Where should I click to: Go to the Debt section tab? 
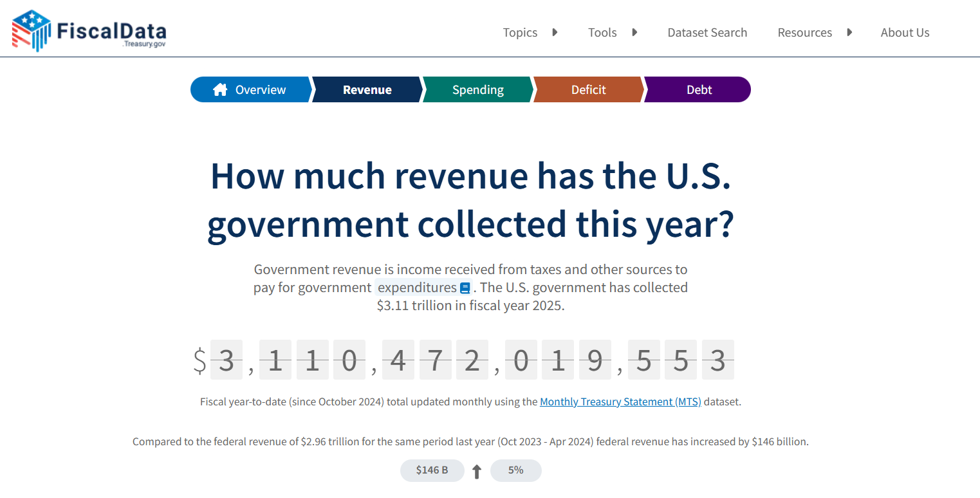click(698, 89)
